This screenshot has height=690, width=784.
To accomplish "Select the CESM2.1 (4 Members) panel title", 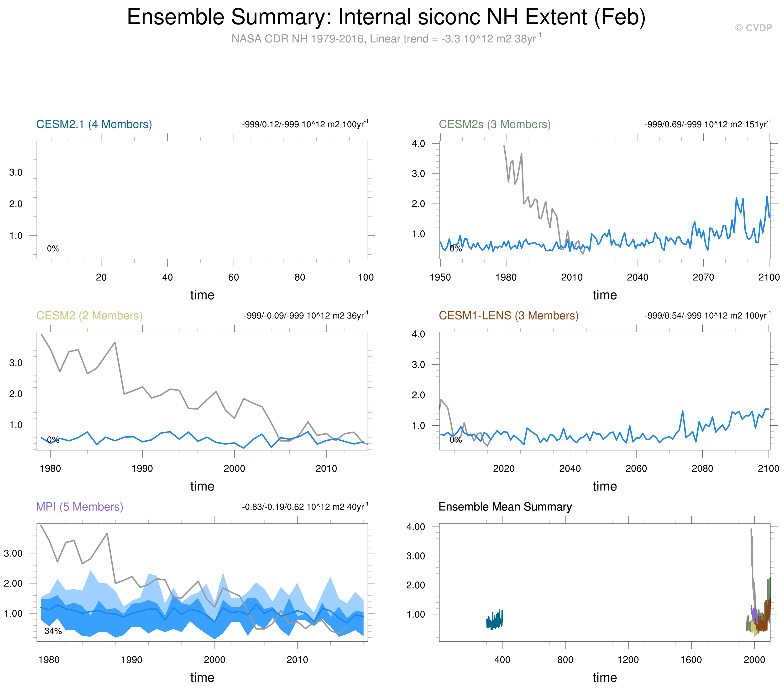I will click(94, 124).
